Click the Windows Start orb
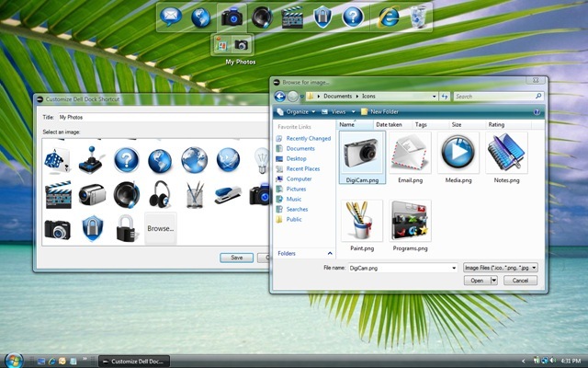The height and width of the screenshot is (368, 588). point(14,359)
